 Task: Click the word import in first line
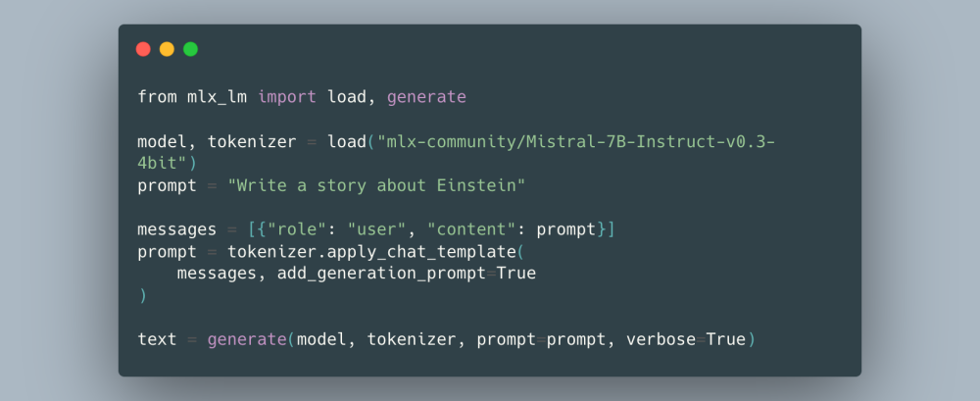(x=287, y=98)
